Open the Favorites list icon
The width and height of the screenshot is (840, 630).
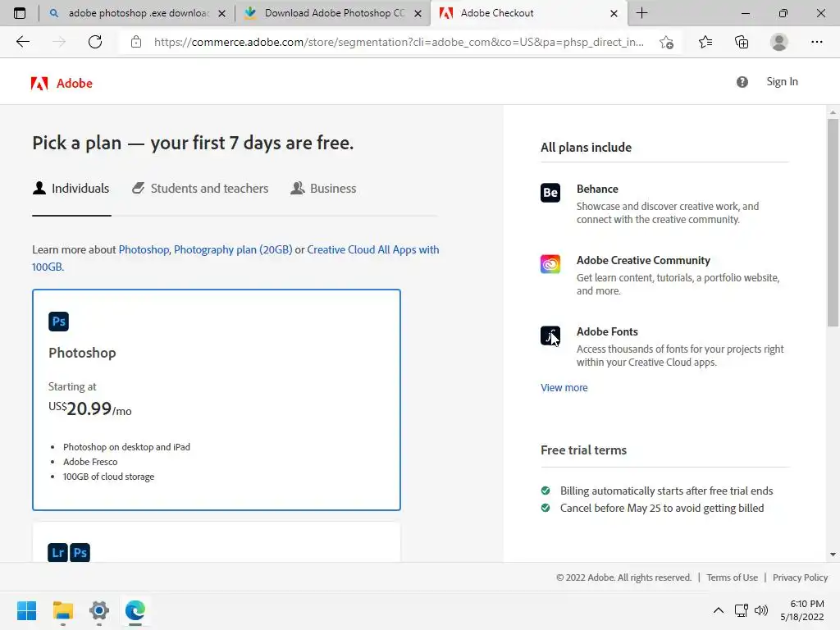click(x=705, y=42)
